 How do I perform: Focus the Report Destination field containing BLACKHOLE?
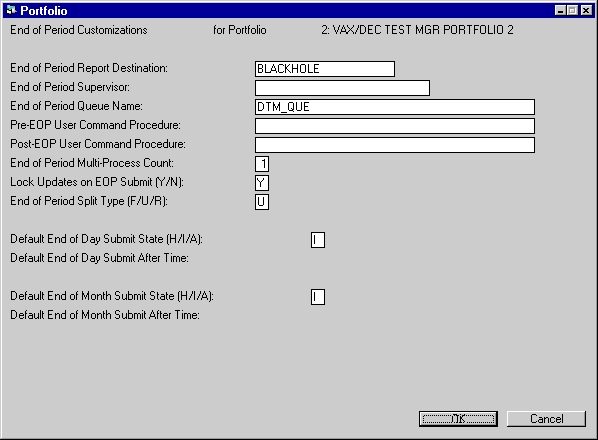325,69
